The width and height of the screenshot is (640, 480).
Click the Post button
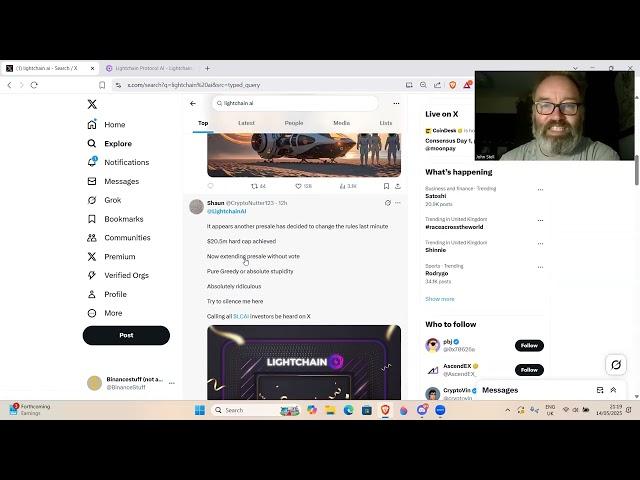[x=126, y=335]
